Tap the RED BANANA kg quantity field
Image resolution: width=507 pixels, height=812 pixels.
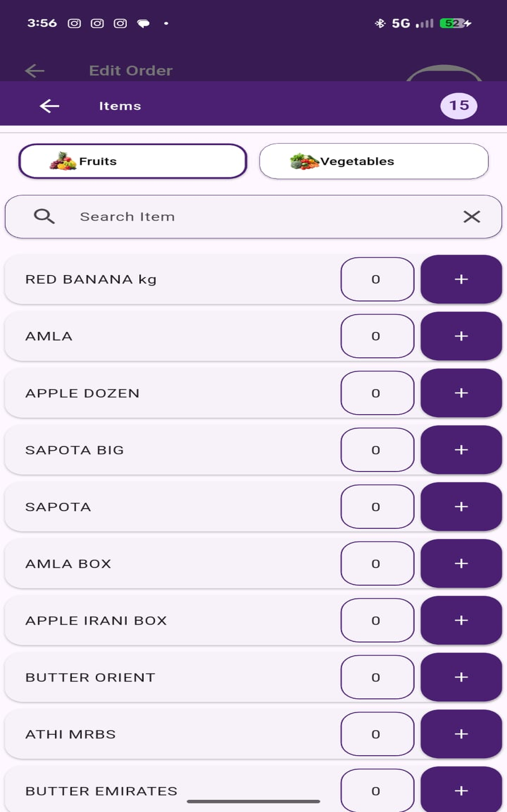point(377,279)
